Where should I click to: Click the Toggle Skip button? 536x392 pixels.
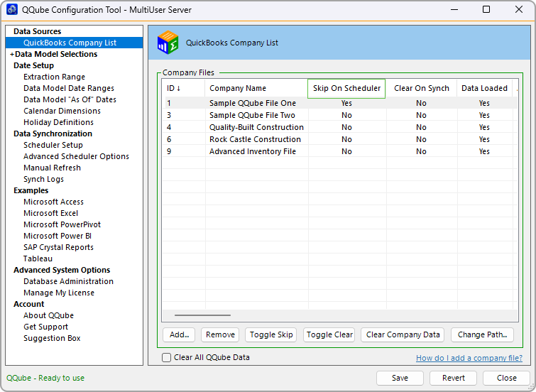point(271,334)
